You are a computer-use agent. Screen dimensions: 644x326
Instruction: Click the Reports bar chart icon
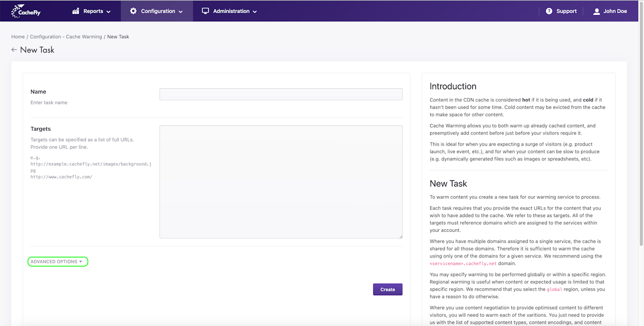click(76, 11)
